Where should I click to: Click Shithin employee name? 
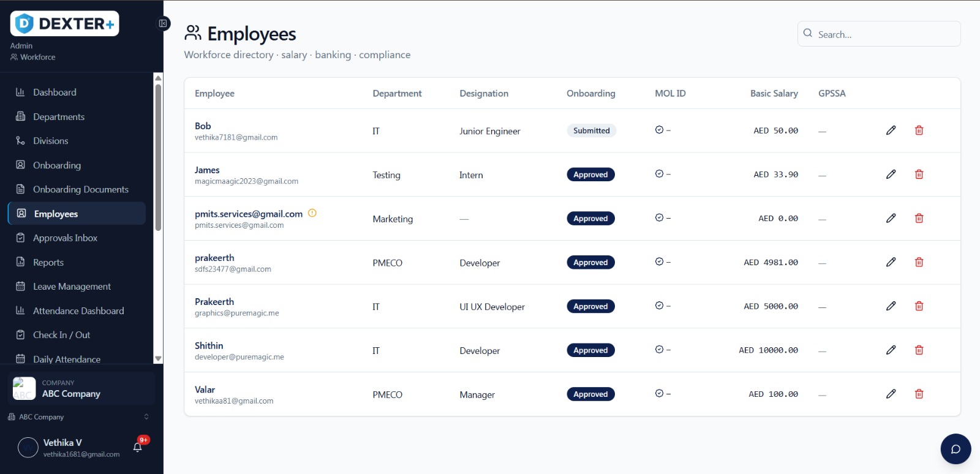209,345
